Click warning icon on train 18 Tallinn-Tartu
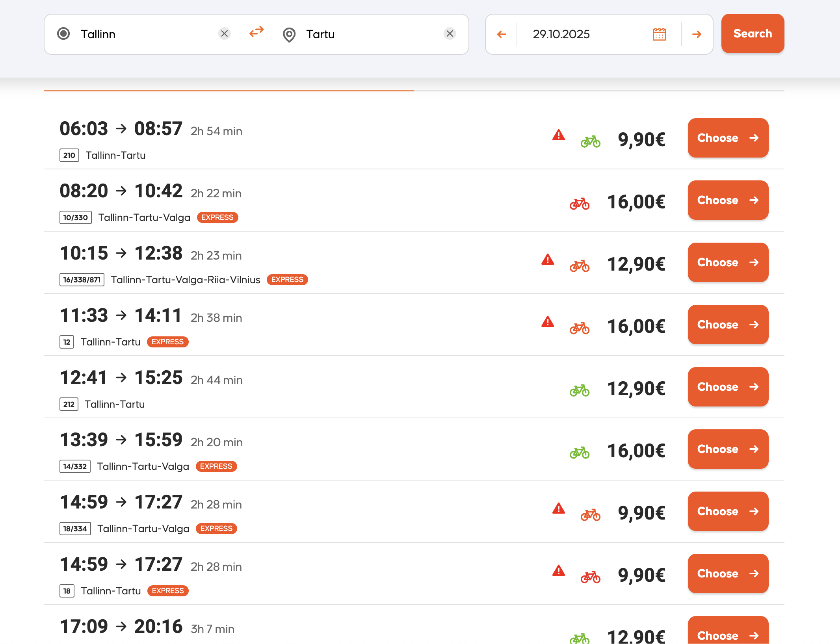 (x=559, y=571)
